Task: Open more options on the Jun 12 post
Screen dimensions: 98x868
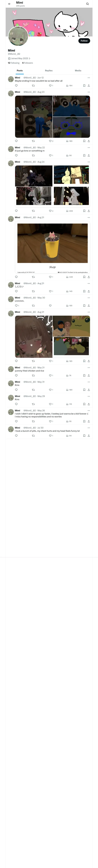Action: [89, 78]
